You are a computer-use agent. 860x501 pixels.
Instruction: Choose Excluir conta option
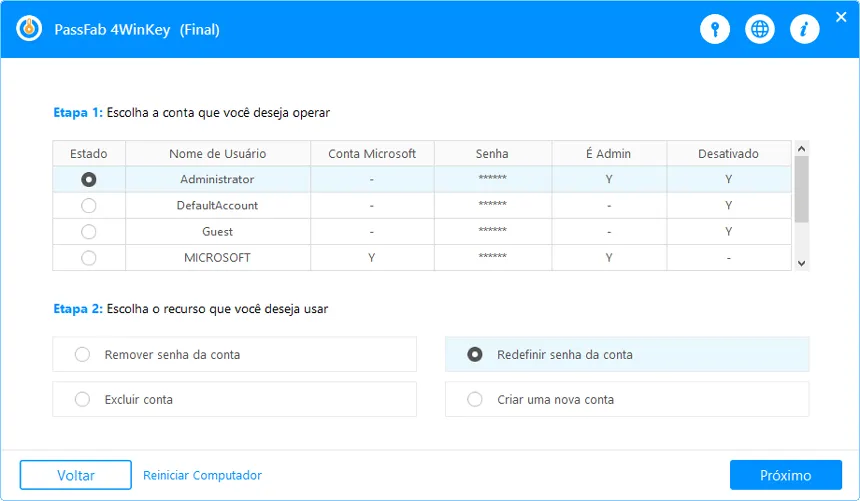[83, 400]
